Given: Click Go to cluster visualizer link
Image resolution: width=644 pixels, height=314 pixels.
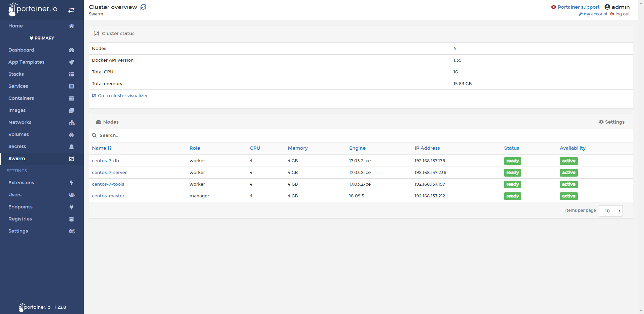Looking at the screenshot, I should [x=120, y=96].
